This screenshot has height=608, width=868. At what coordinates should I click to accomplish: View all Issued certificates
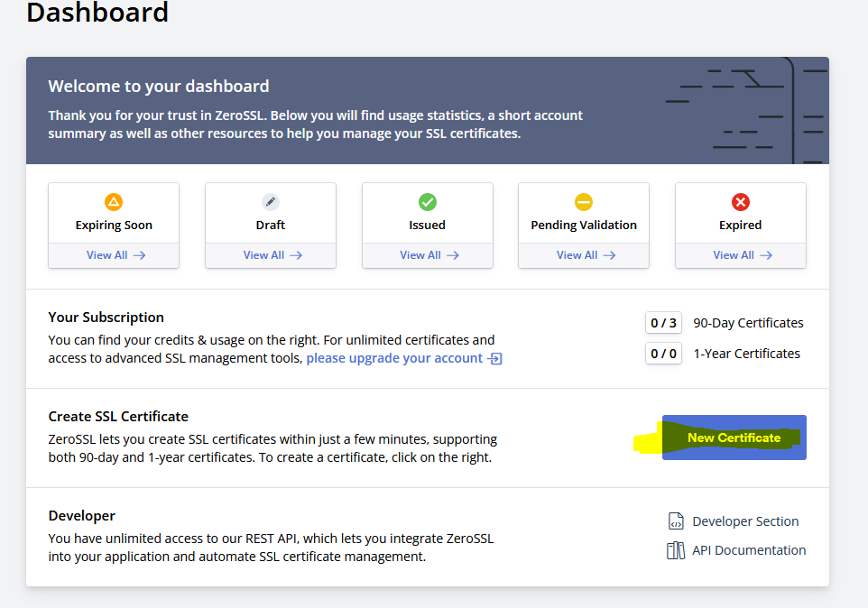(429, 255)
